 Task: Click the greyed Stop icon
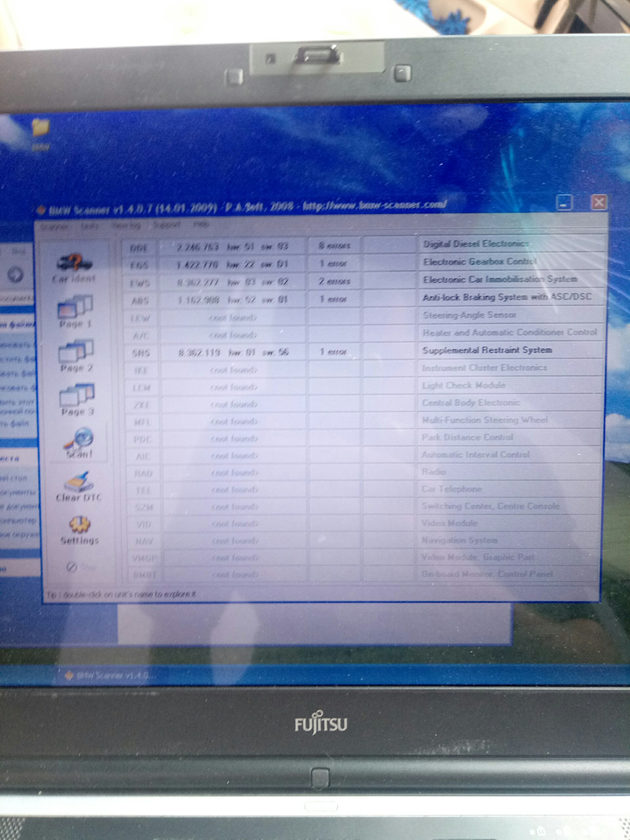click(x=81, y=566)
